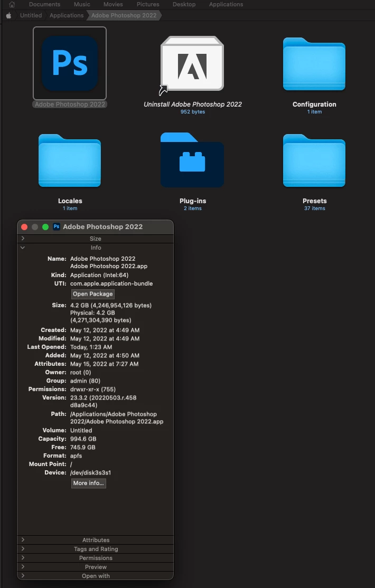The width and height of the screenshot is (375, 588).
Task: Click the Plug-ins folder name label
Action: point(193,201)
